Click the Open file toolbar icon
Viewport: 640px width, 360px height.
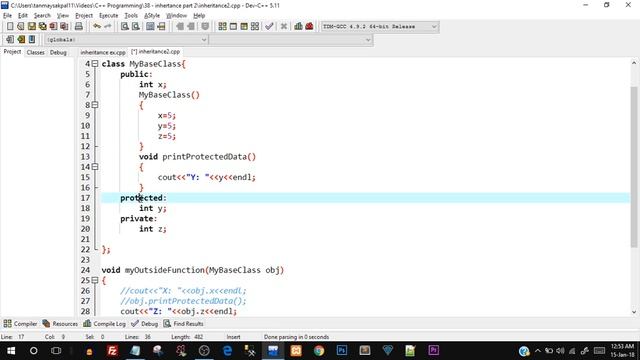tap(21, 27)
